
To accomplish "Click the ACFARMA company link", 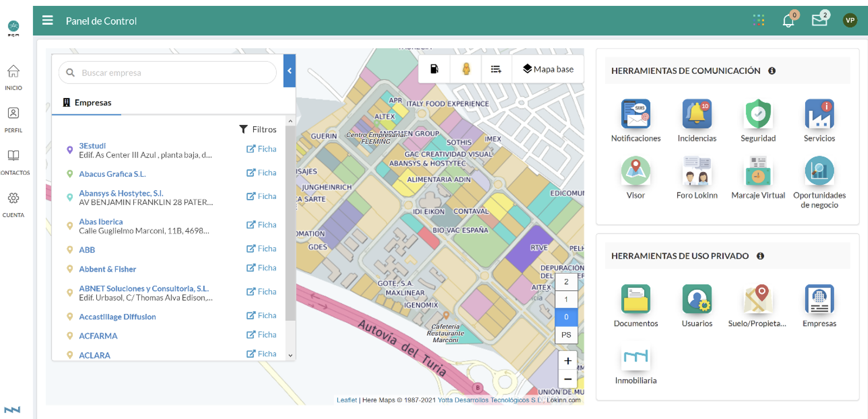I will point(98,336).
